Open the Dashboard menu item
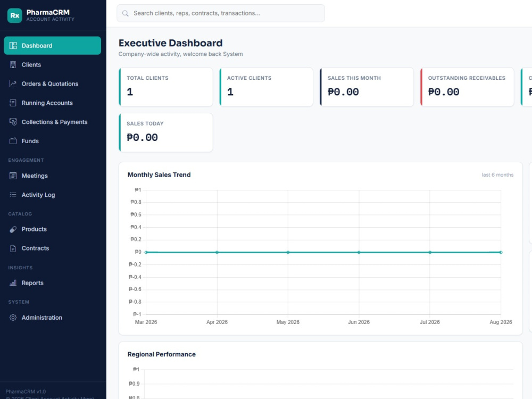Image resolution: width=532 pixels, height=399 pixels. coord(52,45)
